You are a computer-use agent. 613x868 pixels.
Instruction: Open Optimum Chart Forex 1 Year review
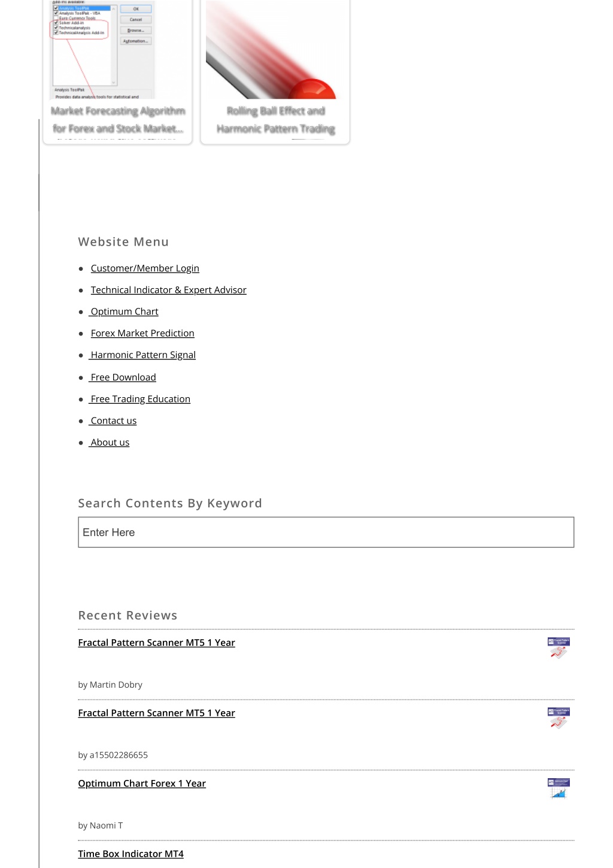click(142, 784)
